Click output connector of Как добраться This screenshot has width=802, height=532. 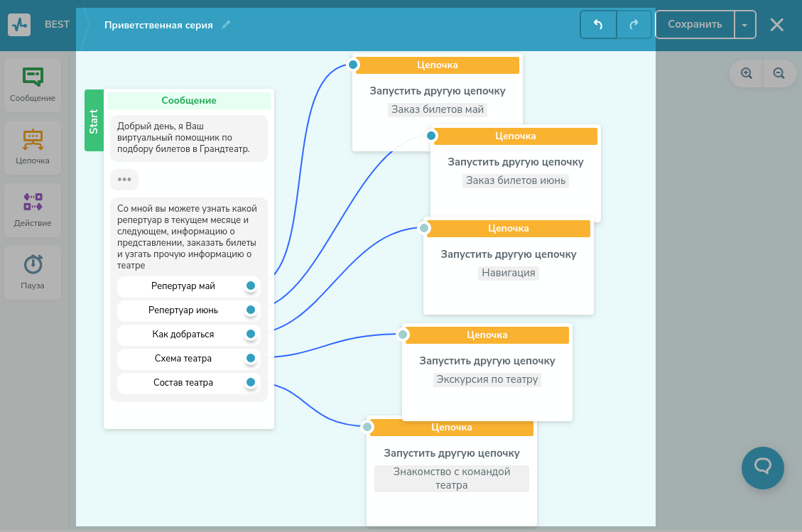[251, 334]
